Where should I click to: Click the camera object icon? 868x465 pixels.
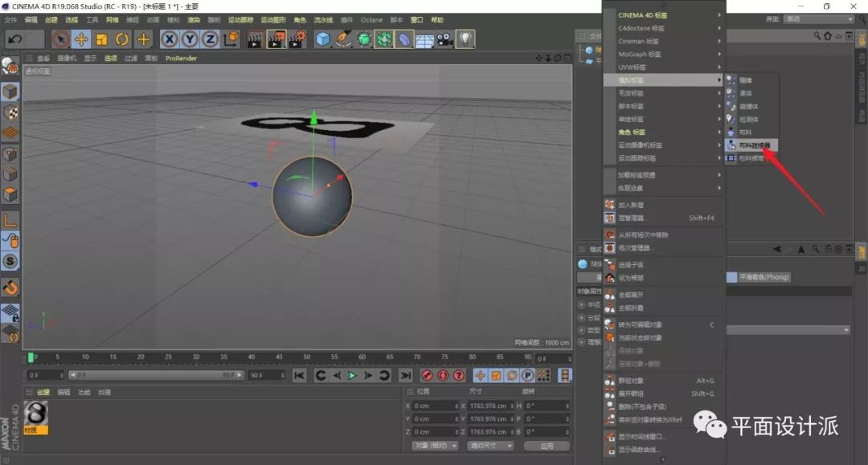click(x=445, y=39)
